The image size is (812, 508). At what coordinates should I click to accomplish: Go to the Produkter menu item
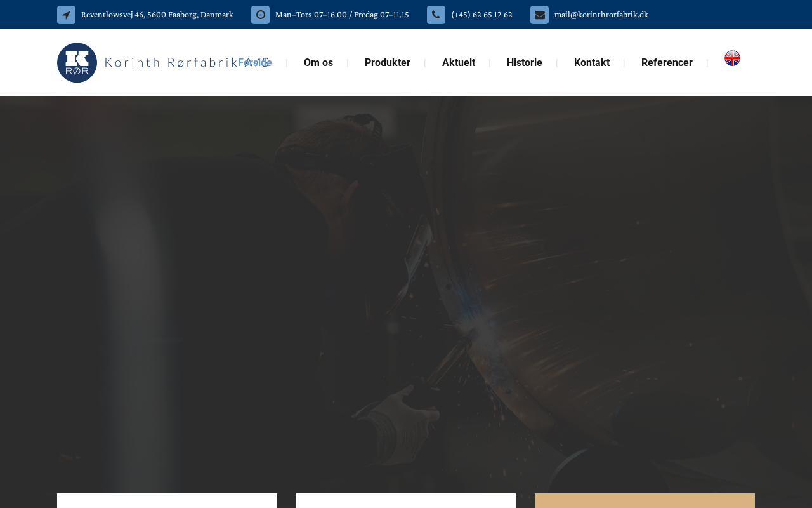click(388, 62)
